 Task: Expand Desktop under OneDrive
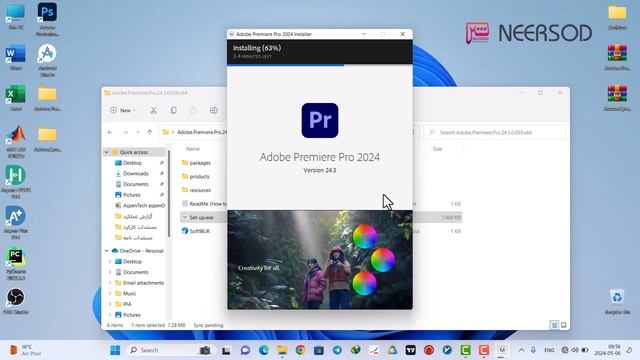coord(110,261)
